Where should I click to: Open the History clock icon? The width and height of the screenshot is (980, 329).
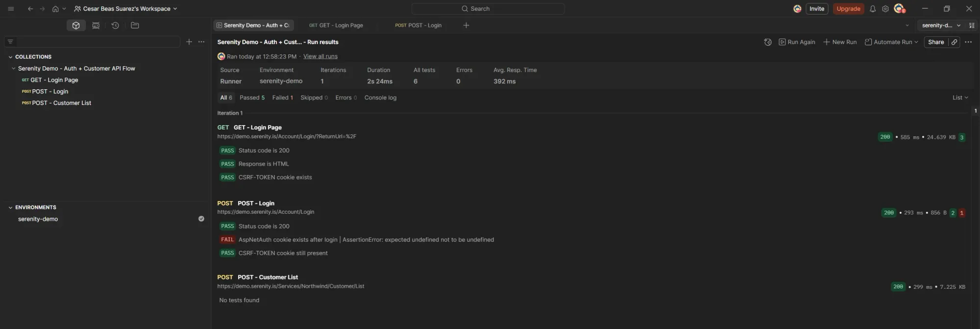(x=115, y=25)
